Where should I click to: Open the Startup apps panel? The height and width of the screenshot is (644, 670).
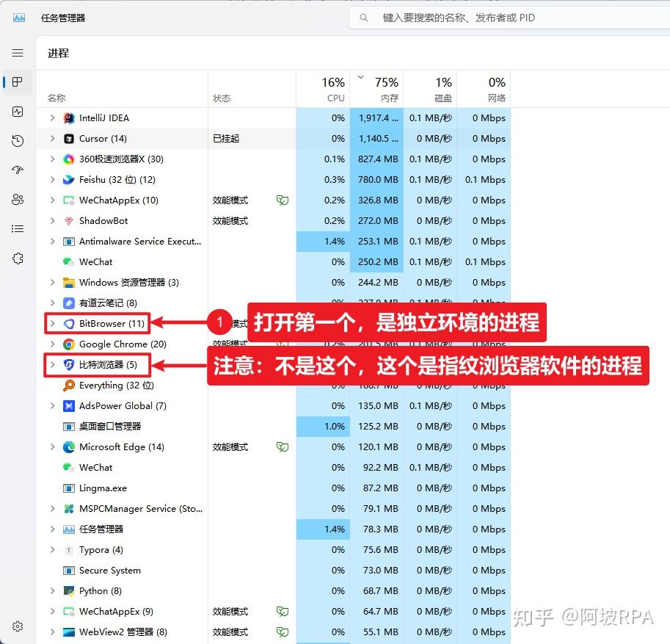pyautogui.click(x=17, y=170)
